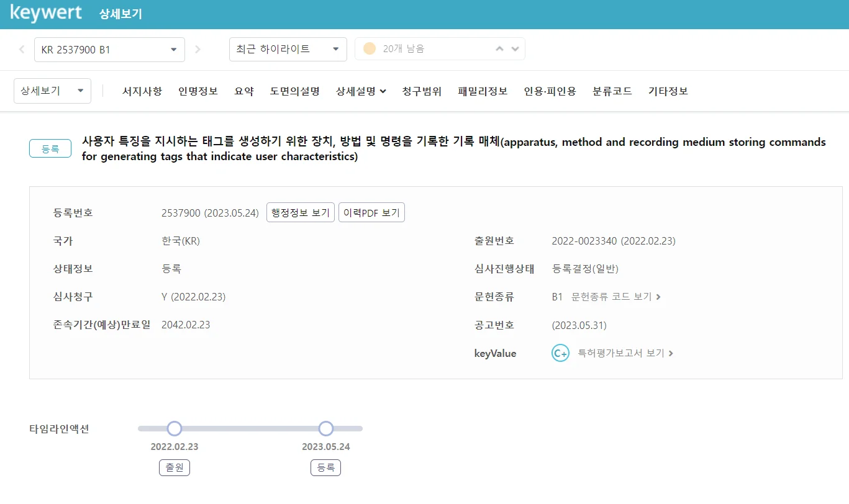Screen dimensions: 849x504
Task: Click the keywert logo
Action: pyautogui.click(x=46, y=14)
